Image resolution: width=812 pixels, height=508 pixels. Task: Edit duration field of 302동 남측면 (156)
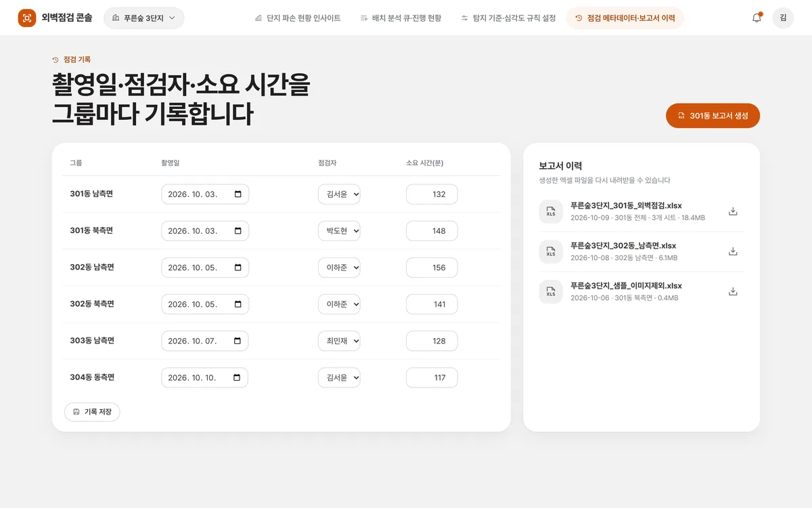pyautogui.click(x=432, y=268)
